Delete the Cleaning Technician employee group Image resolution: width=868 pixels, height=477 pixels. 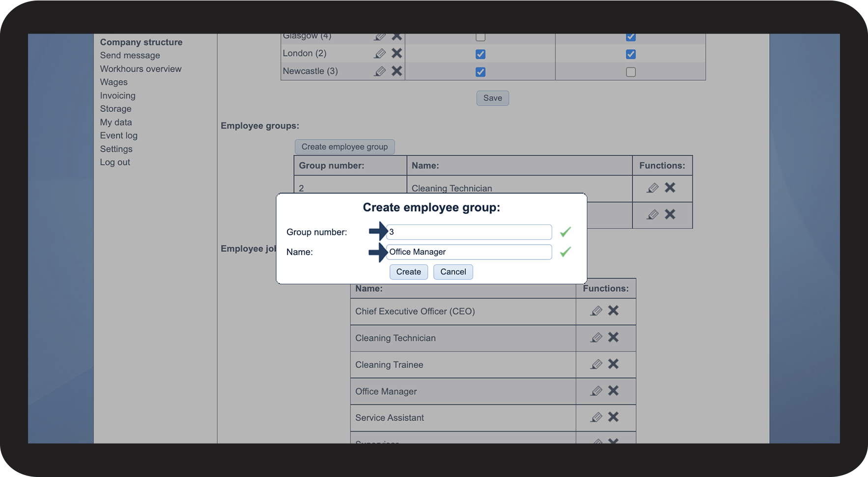[x=670, y=188]
